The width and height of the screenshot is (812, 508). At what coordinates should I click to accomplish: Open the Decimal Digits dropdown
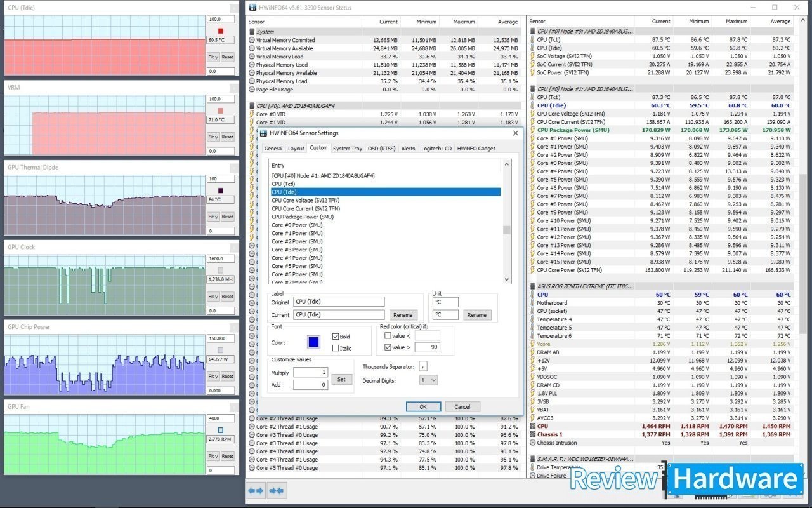(429, 380)
